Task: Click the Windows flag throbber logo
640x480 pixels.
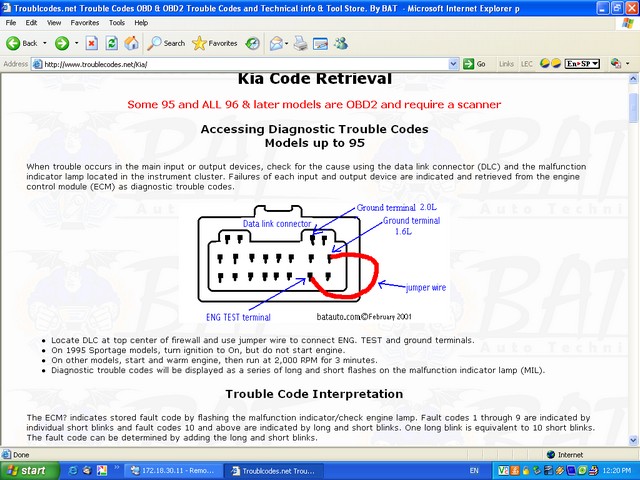Action: click(628, 23)
